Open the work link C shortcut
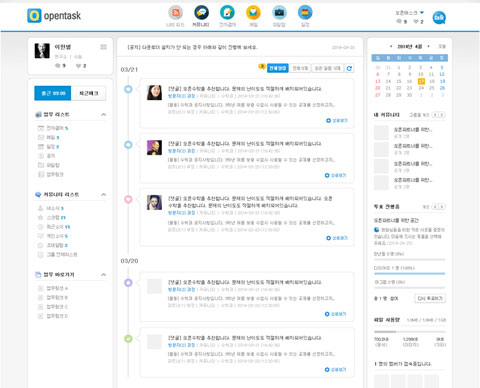 point(53,307)
